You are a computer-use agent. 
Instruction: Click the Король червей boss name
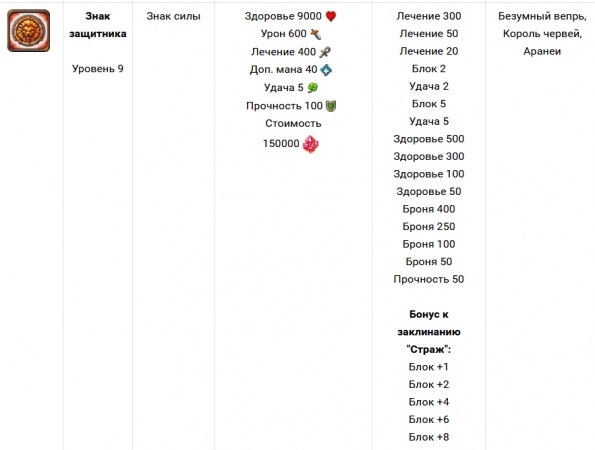point(542,34)
